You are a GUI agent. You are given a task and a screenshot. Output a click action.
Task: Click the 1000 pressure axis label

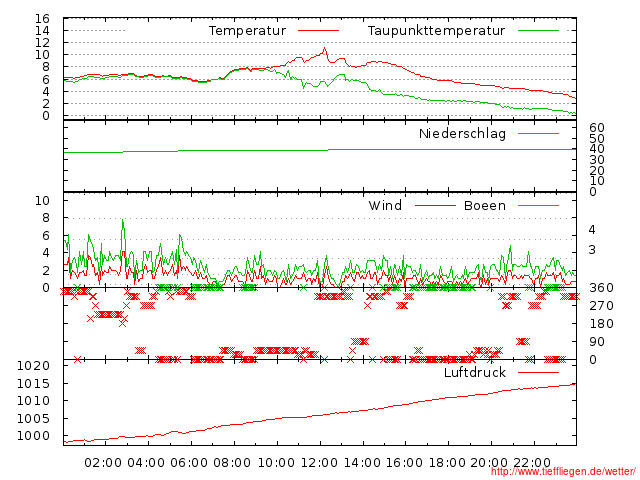[33, 436]
